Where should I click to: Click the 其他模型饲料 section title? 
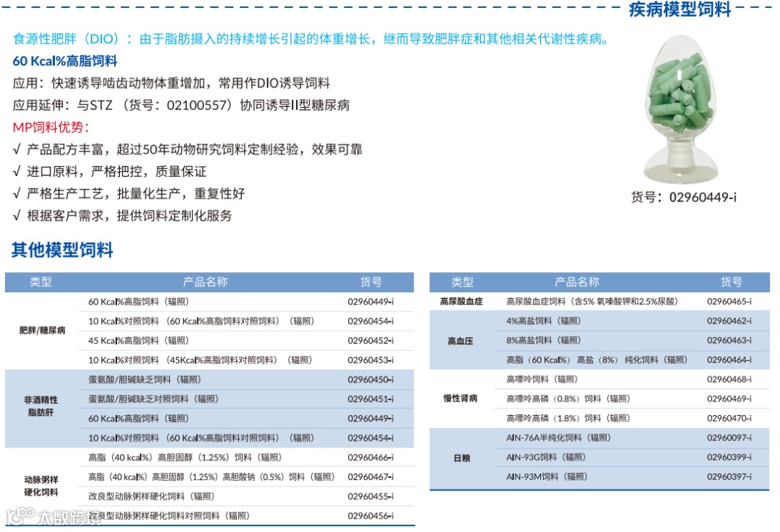[62, 250]
